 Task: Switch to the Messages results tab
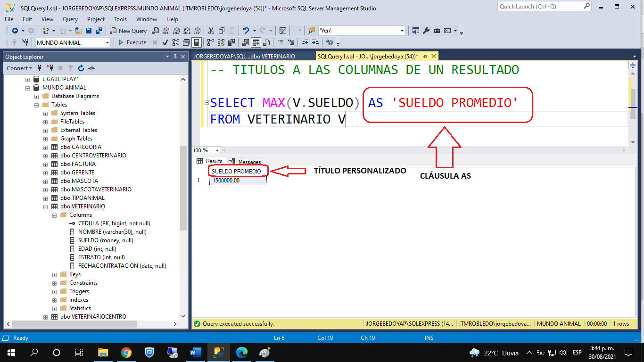coord(245,162)
